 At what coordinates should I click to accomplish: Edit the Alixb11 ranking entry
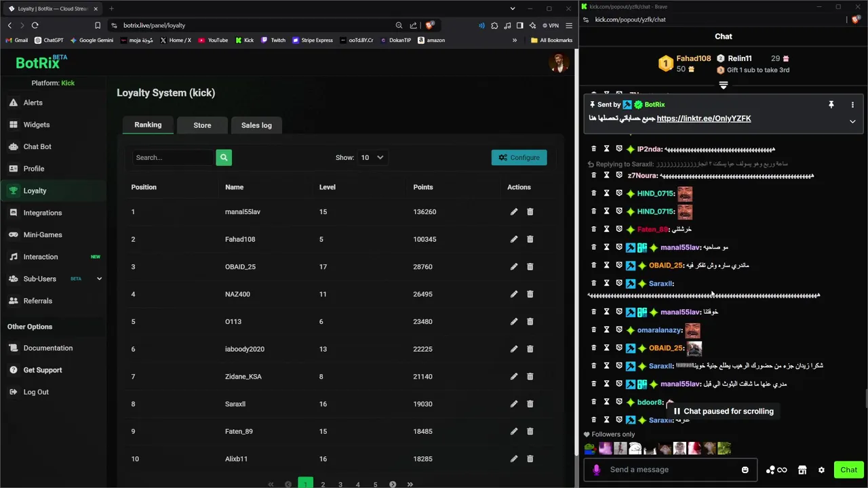tap(514, 459)
